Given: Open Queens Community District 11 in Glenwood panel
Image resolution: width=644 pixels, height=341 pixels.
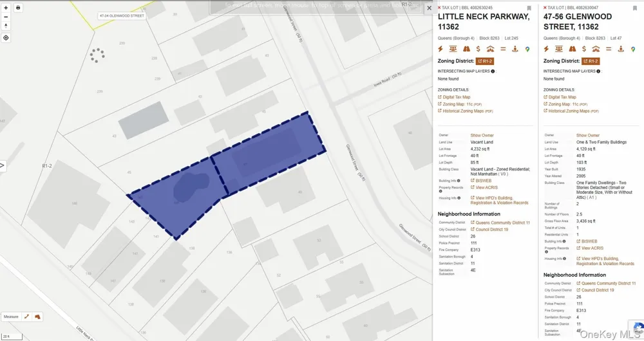Looking at the screenshot, I should tap(606, 284).
